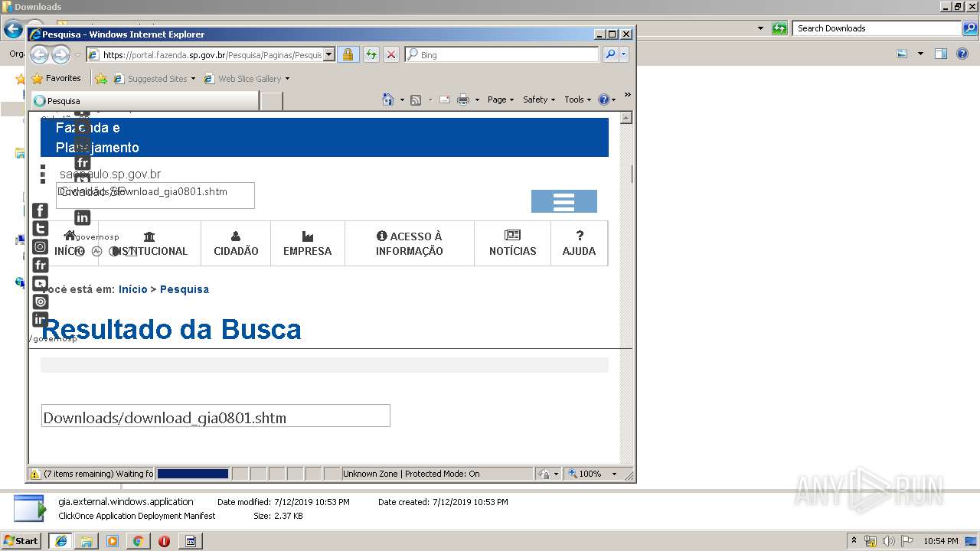980x551 pixels.
Task: Click the Windows Explorer folder taskbar icon
Action: (87, 541)
